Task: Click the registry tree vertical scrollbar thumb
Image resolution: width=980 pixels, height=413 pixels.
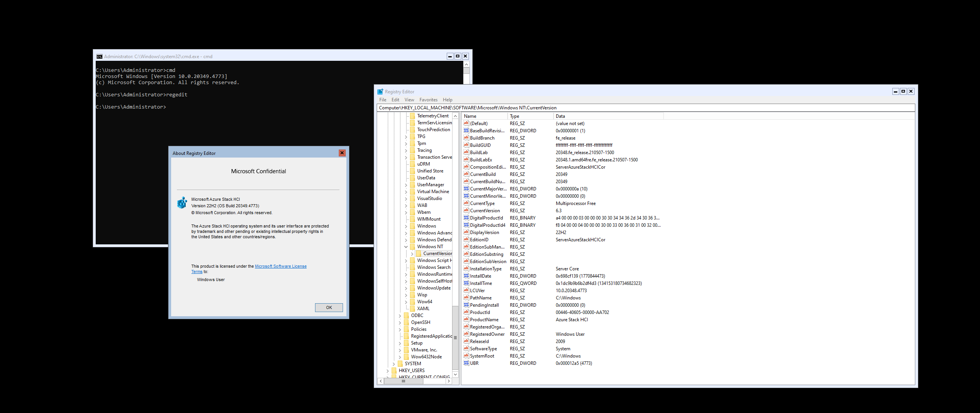Action: coord(455,338)
